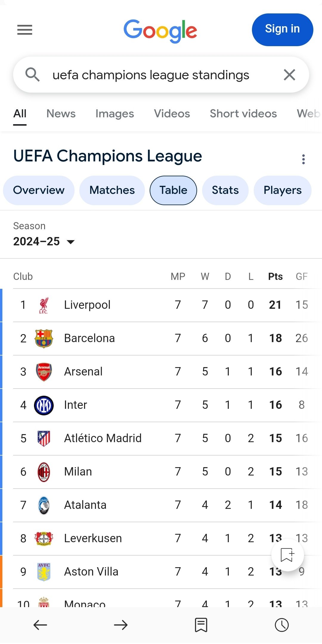Select the Barcelona club crest

click(x=44, y=339)
